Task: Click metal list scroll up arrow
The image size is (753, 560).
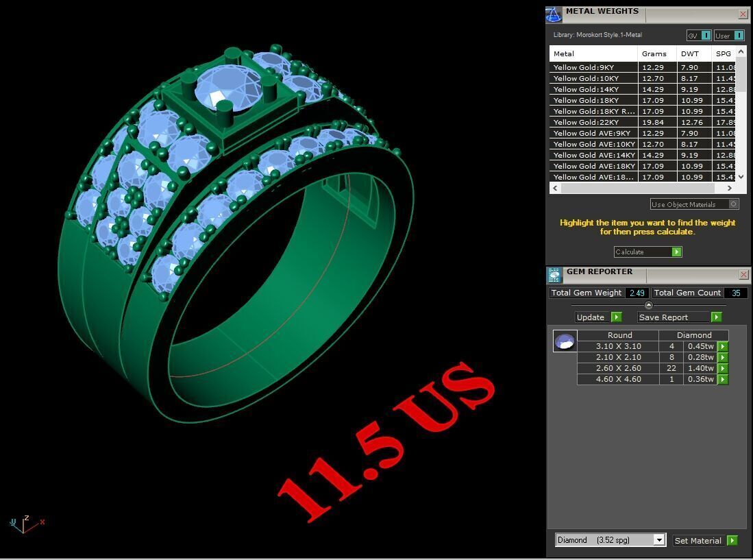Action: click(x=741, y=51)
